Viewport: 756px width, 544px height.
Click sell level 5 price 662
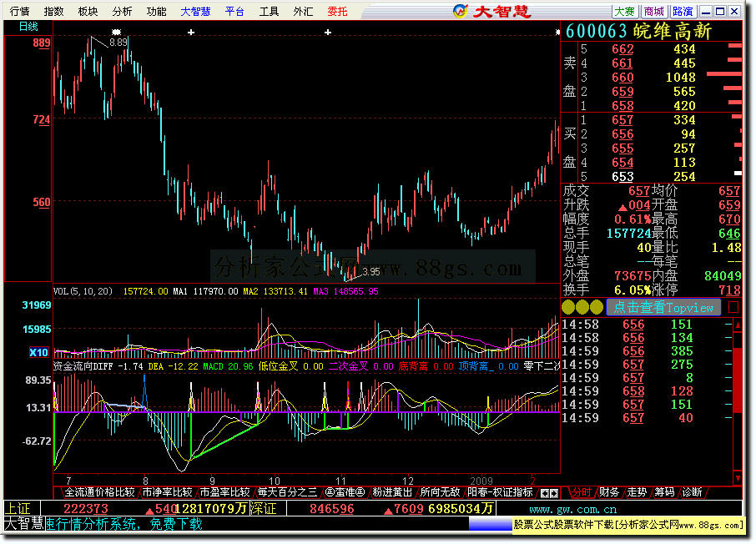point(622,49)
